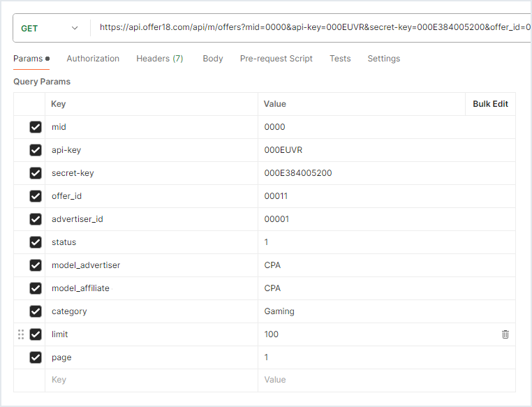
Task: Toggle the secret-key checkbox
Action: (36, 173)
